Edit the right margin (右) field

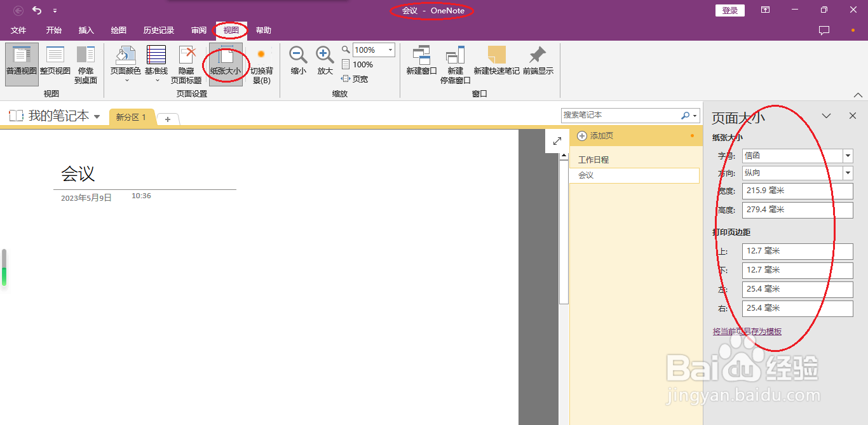pyautogui.click(x=797, y=308)
